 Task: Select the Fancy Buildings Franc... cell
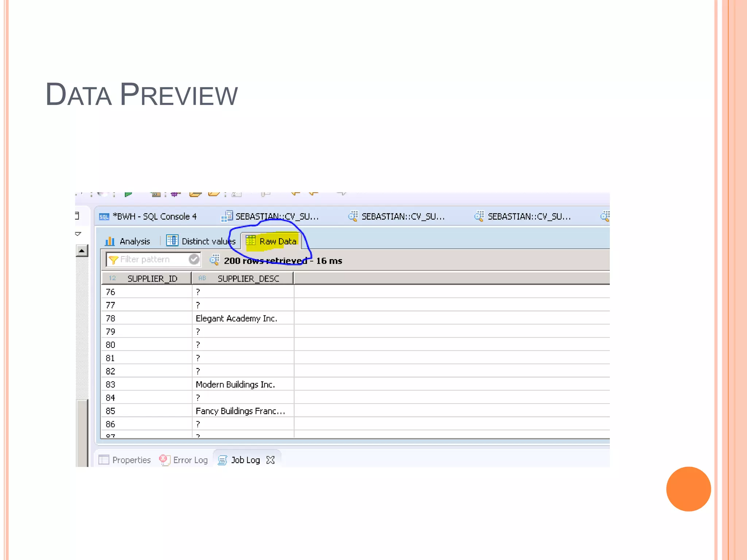[243, 411]
